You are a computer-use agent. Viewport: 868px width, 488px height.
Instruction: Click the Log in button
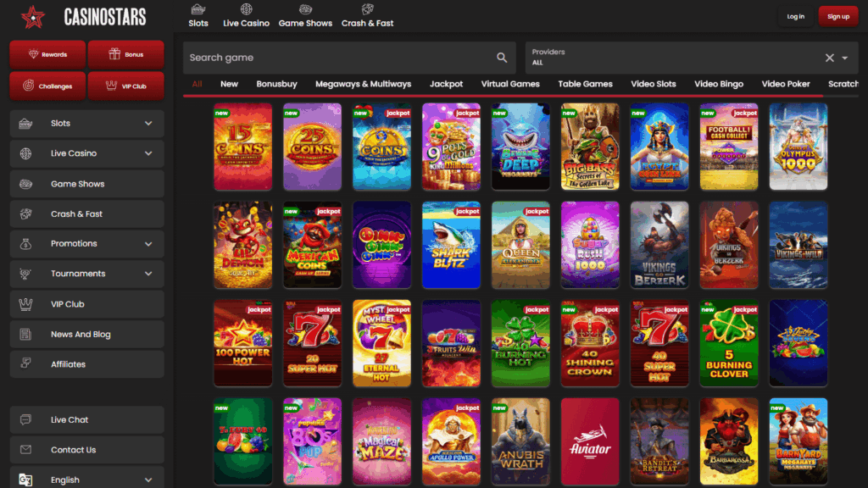click(x=795, y=17)
